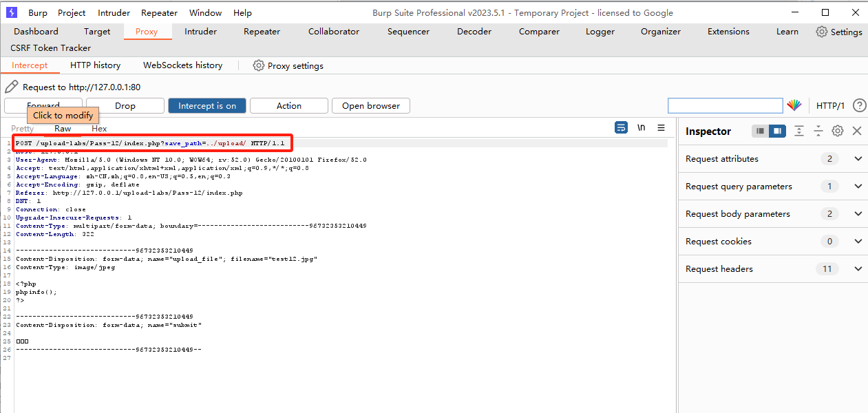Open the Intruder menu in menu bar
The image size is (868, 413).
tap(114, 12)
